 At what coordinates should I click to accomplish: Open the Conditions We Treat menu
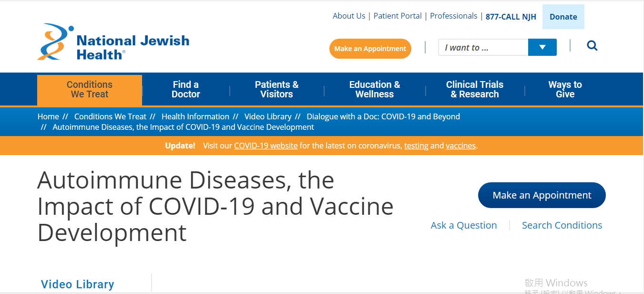pos(90,89)
